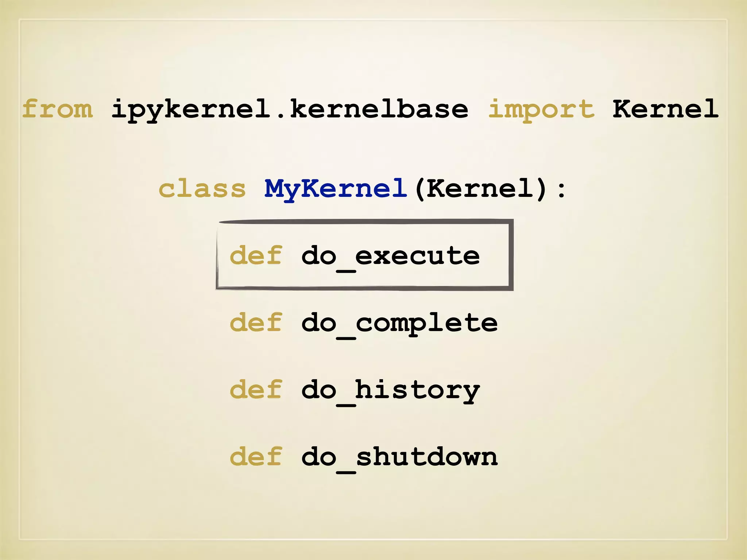
Task: Click the 'do_complete' method name
Action: point(399,325)
